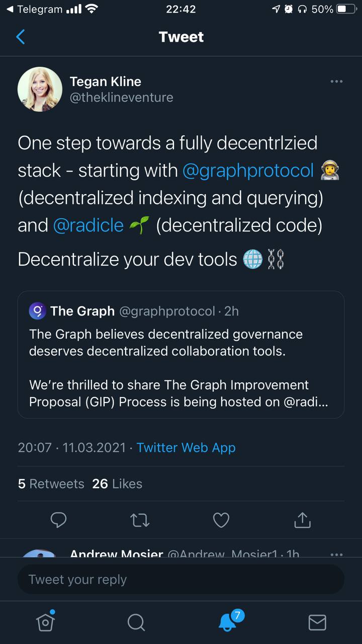Tap the reply speech bubble icon

click(x=59, y=520)
